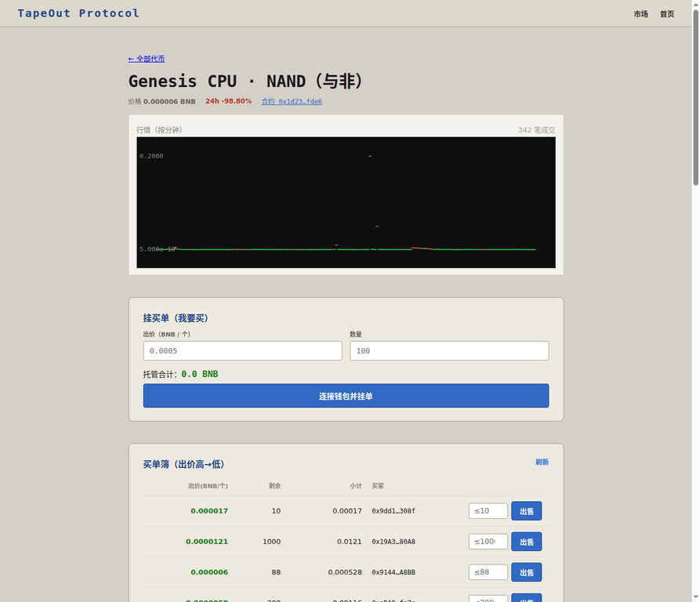This screenshot has width=700, height=602.
Task: Click the ← 全部代币 back link
Action: click(147, 59)
